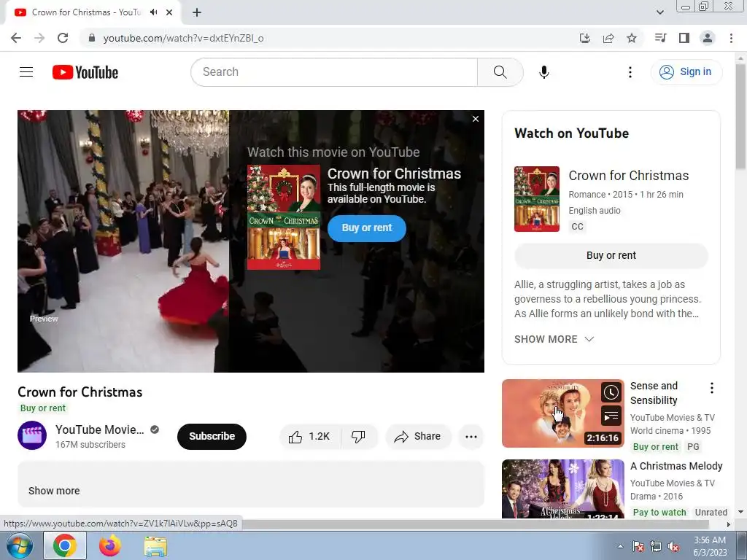Open Sense and Sensibility options menu
This screenshot has width=747, height=560.
pyautogui.click(x=712, y=388)
